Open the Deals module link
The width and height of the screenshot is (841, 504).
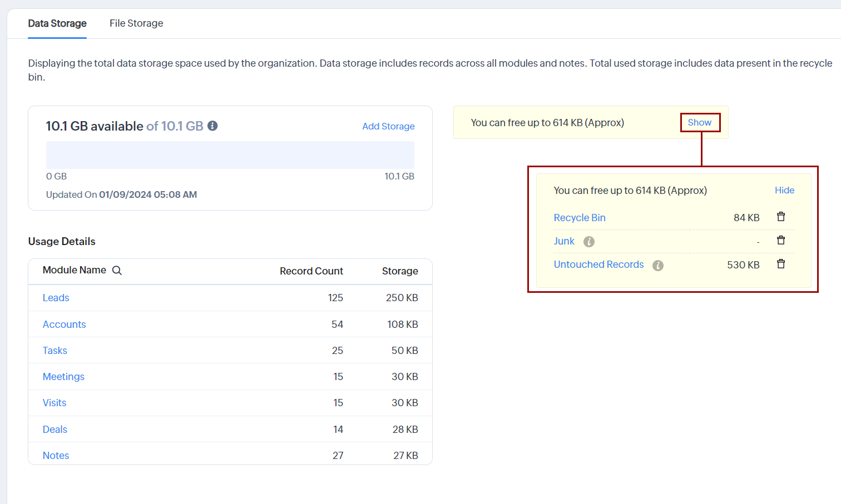(55, 430)
